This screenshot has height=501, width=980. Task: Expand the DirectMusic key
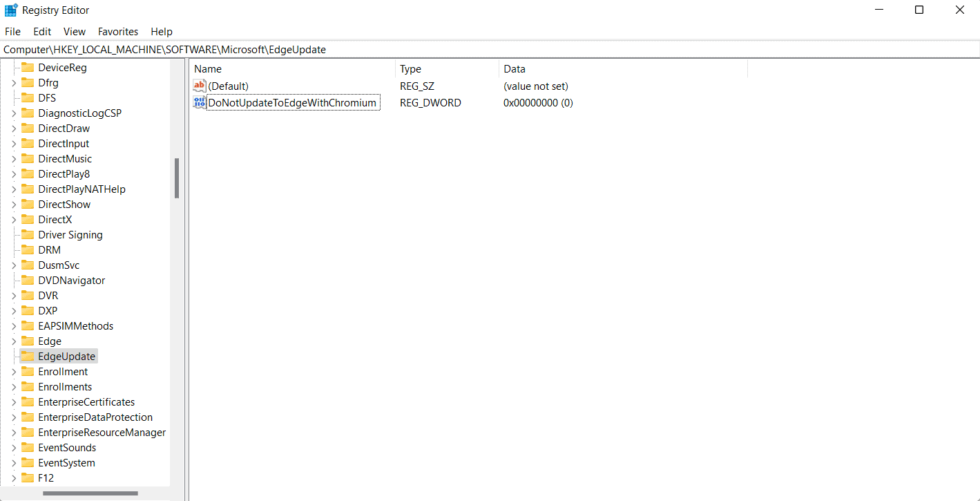pyautogui.click(x=13, y=159)
